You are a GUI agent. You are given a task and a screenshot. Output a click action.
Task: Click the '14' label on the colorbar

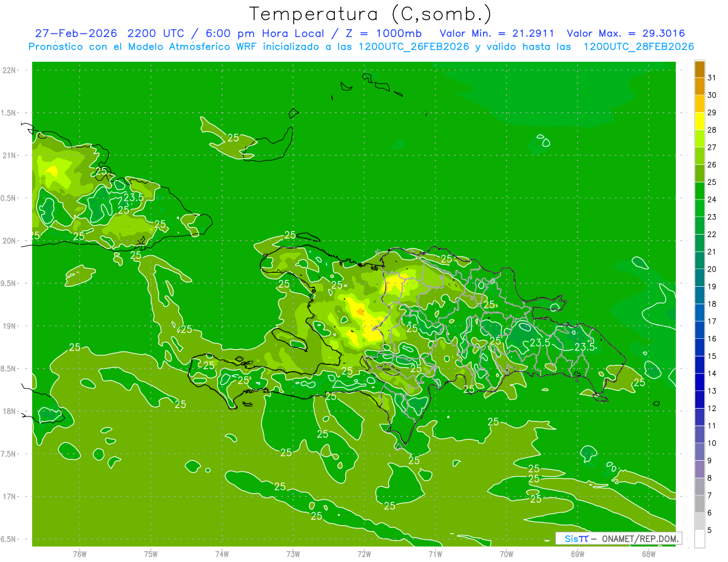712,373
